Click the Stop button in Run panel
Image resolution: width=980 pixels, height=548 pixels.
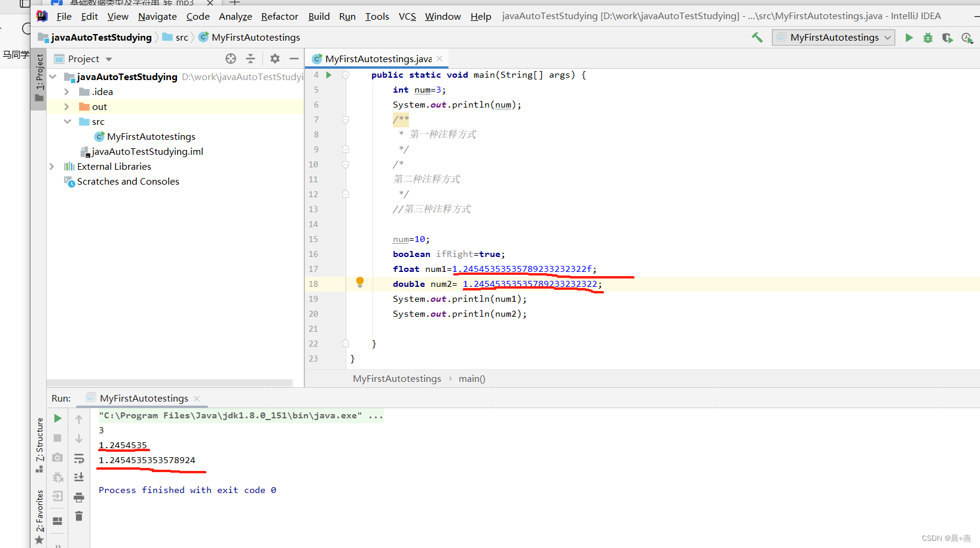click(x=57, y=438)
